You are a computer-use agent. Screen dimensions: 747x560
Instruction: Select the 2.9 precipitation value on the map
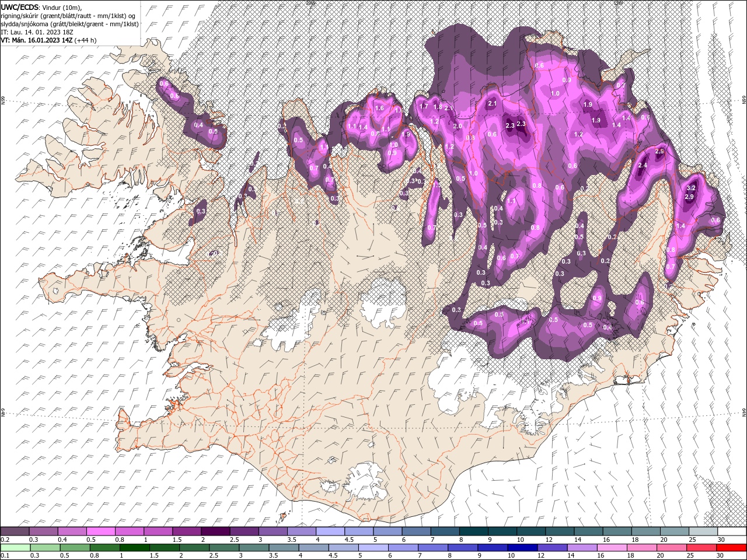(689, 197)
